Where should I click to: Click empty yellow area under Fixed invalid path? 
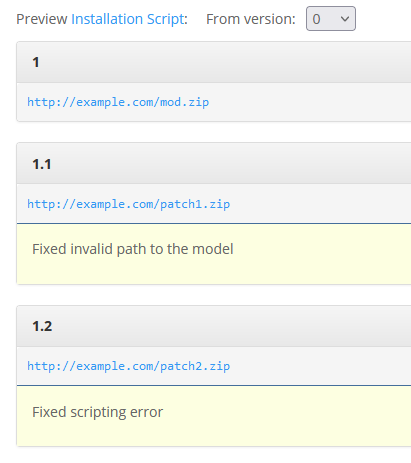(213, 271)
